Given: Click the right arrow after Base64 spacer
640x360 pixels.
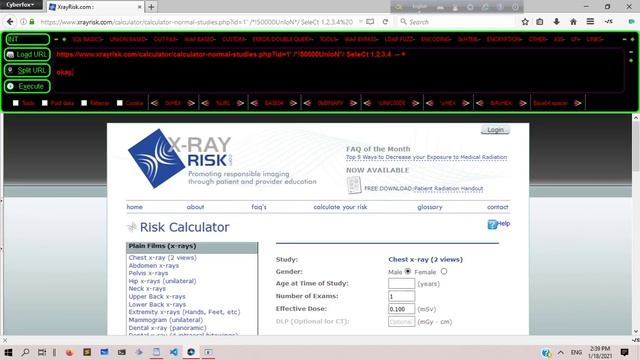Looking at the screenshot, I should point(578,103).
